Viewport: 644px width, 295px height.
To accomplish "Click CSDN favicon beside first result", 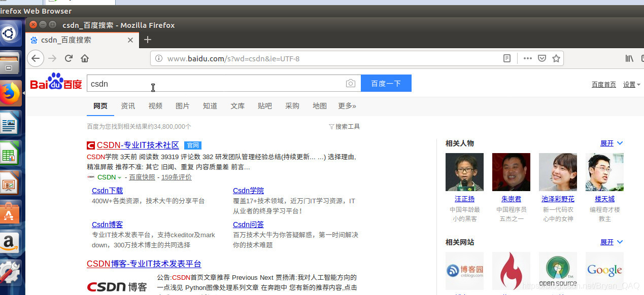I will [x=91, y=145].
